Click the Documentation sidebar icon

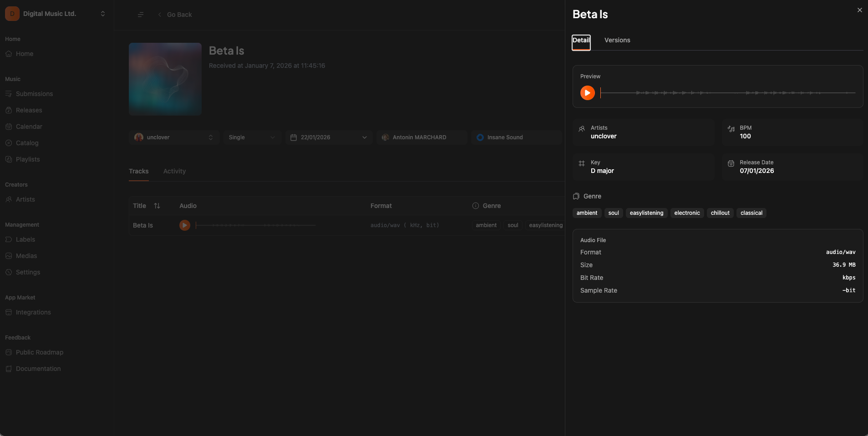pos(9,369)
